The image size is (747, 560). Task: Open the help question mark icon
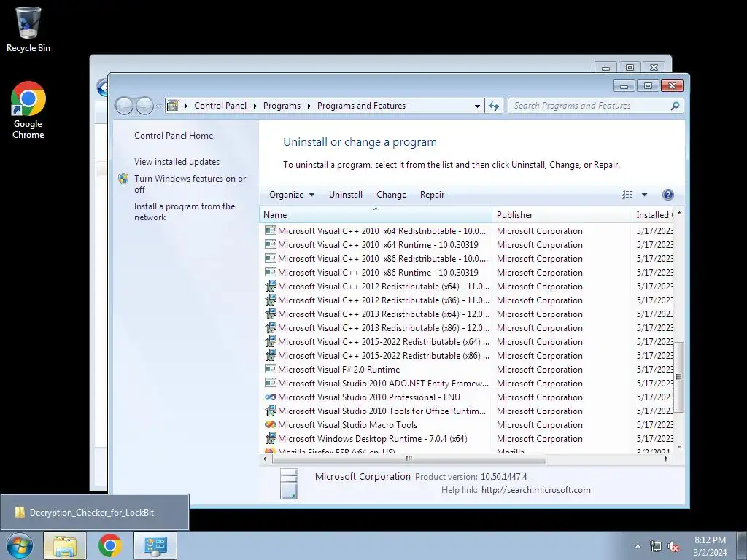click(668, 194)
